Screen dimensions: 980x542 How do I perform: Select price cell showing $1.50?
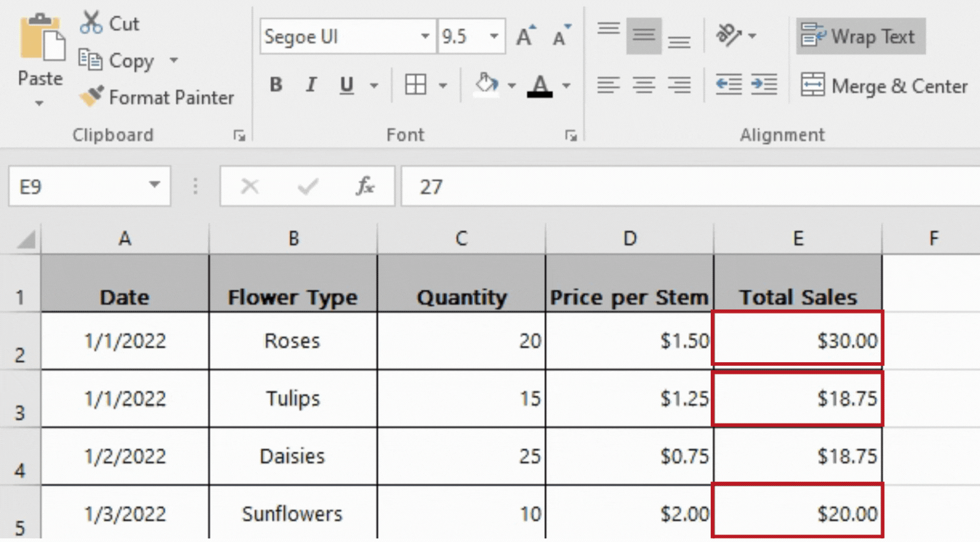pyautogui.click(x=630, y=341)
